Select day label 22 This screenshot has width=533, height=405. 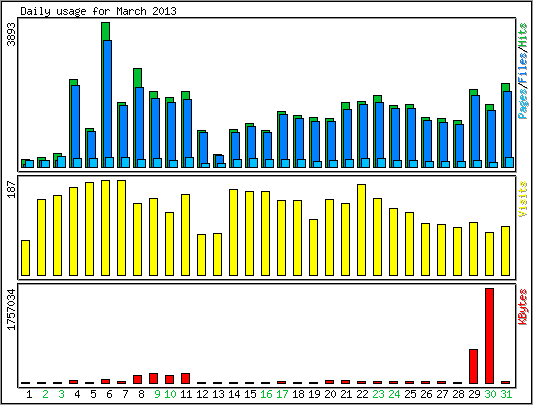tap(362, 394)
